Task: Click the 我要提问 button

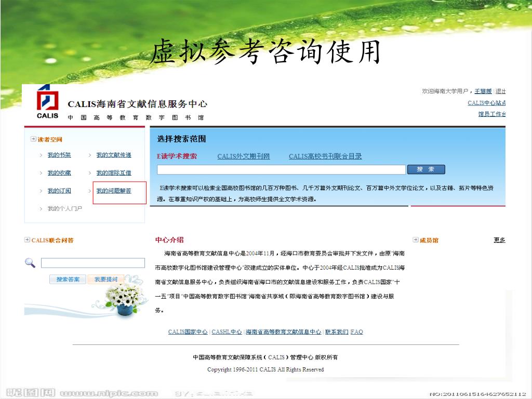Action: point(106,279)
